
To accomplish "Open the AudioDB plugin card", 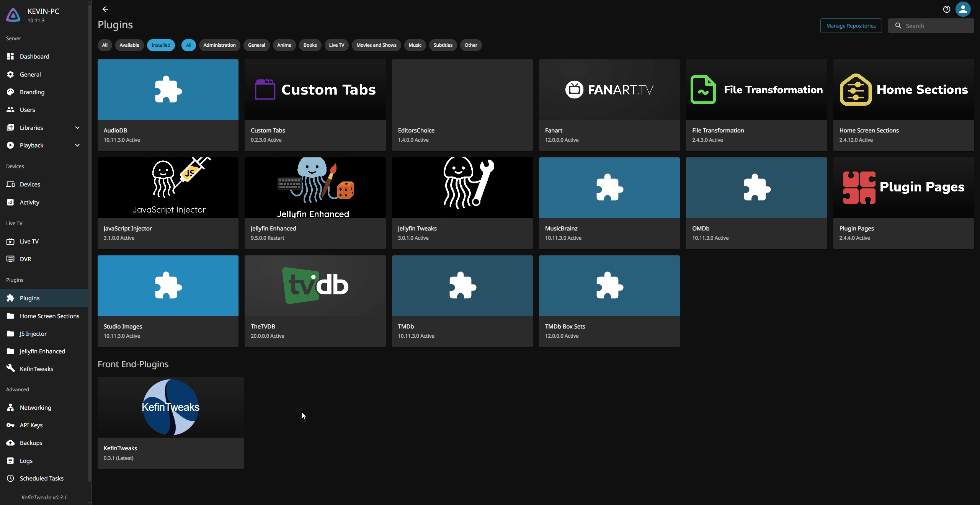I will click(168, 105).
